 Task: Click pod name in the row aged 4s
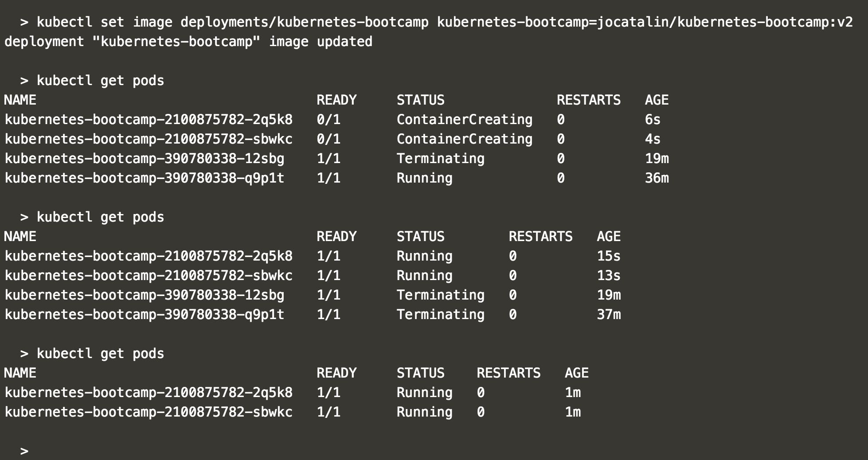point(149,139)
